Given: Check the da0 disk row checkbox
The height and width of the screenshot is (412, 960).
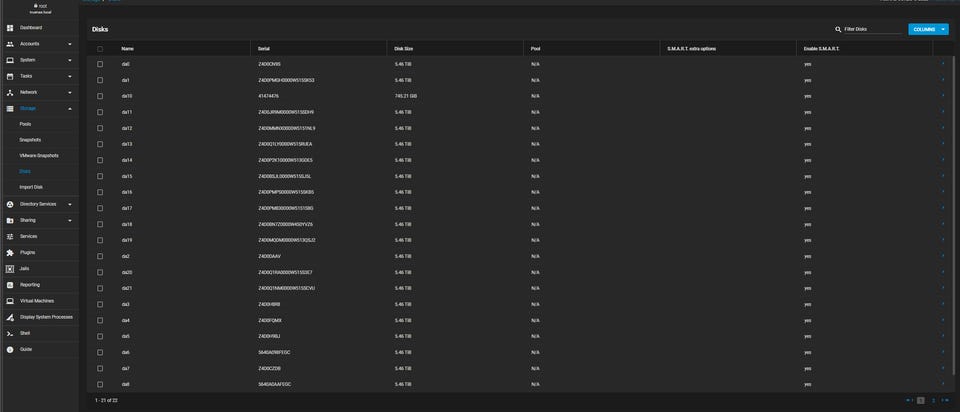Looking at the screenshot, I should 100,64.
